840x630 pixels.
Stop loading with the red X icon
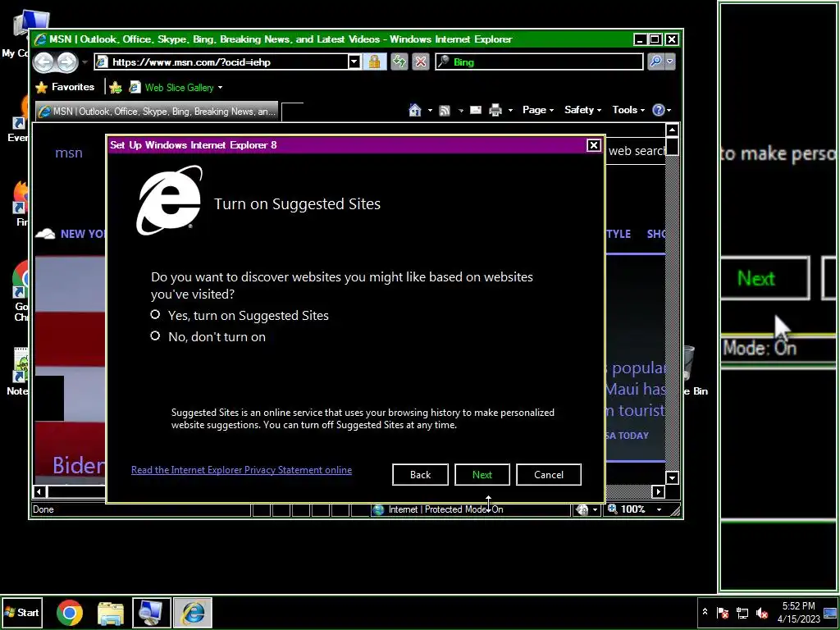[x=421, y=62]
